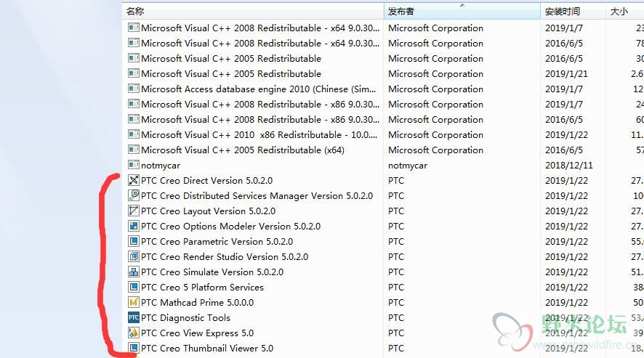Screen dimensions: 644x358
Task: Click the PTC Creo Direct program icon
Action: [134, 180]
